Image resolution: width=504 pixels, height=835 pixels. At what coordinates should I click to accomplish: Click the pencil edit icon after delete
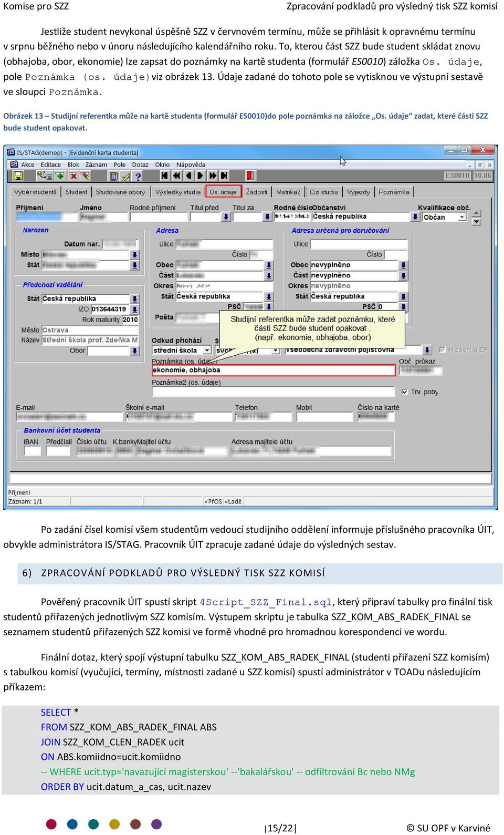pyautogui.click(x=86, y=176)
